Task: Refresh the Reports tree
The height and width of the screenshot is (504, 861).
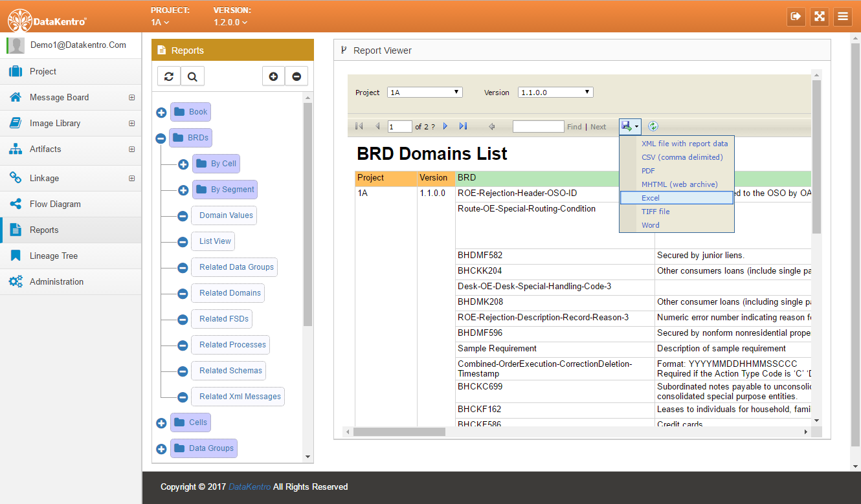Action: [169, 76]
